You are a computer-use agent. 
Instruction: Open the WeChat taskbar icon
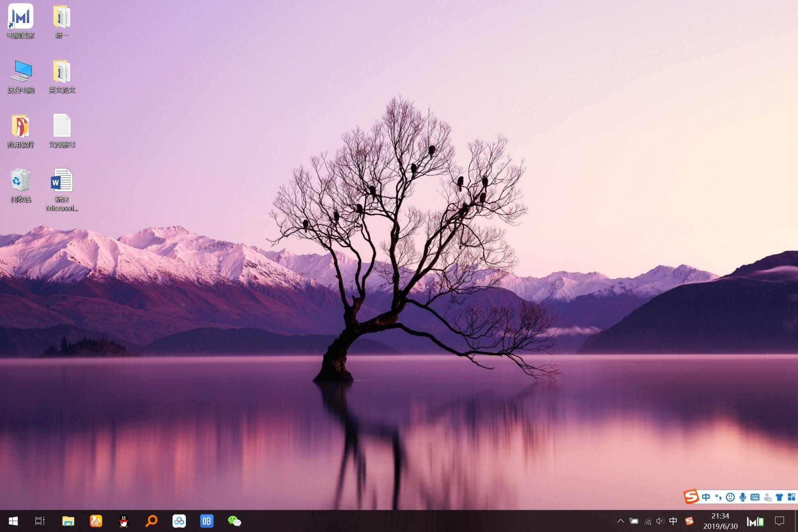(x=234, y=521)
